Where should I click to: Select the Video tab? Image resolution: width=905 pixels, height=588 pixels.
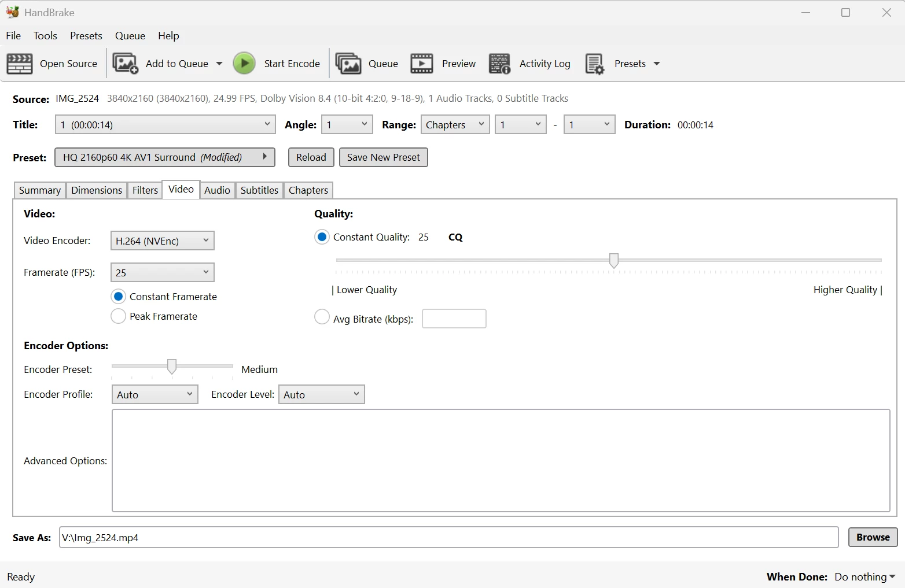click(x=181, y=190)
